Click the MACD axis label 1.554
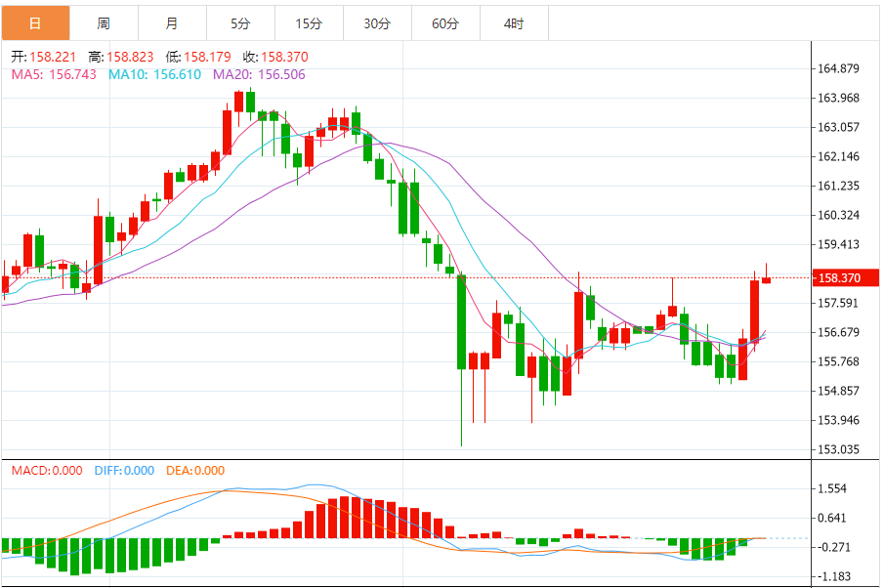The width and height of the screenshot is (884, 588). tap(832, 488)
